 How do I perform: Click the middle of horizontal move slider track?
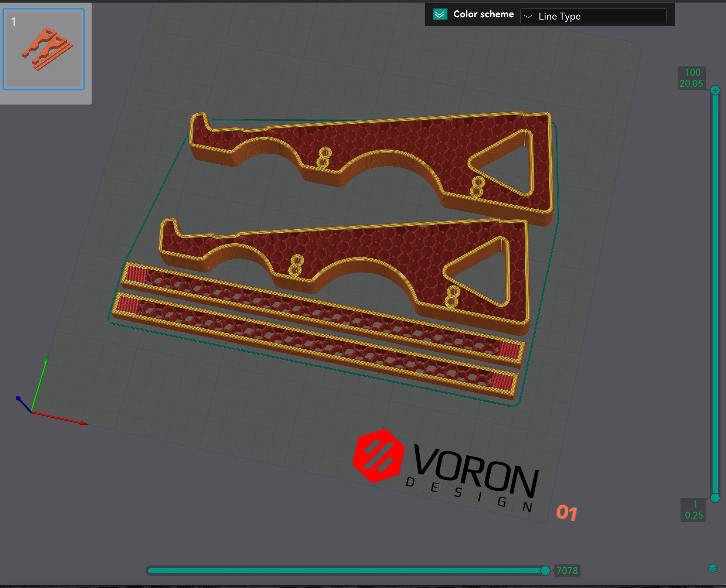[x=345, y=571]
